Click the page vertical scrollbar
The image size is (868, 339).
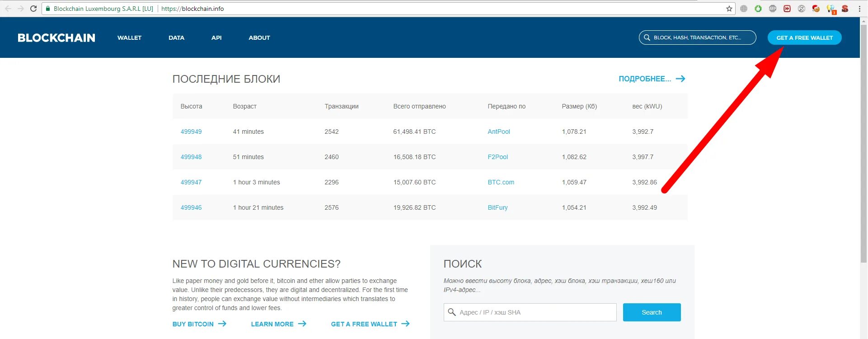click(x=864, y=145)
